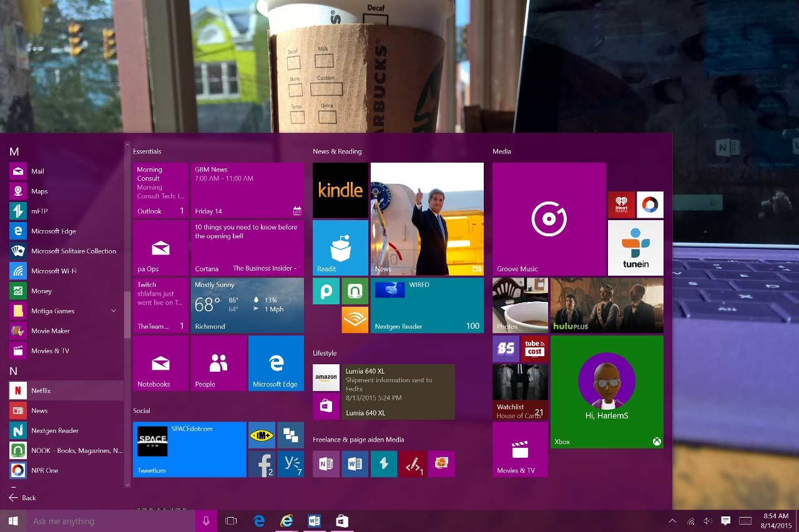The height and width of the screenshot is (532, 799).
Task: Open Microsoft Wi-Fi app
Action: [x=66, y=271]
